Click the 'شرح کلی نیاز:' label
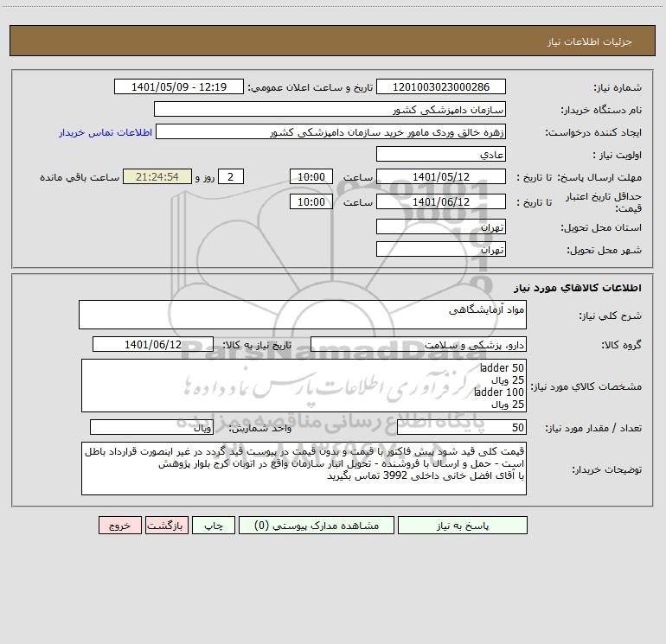 611,316
